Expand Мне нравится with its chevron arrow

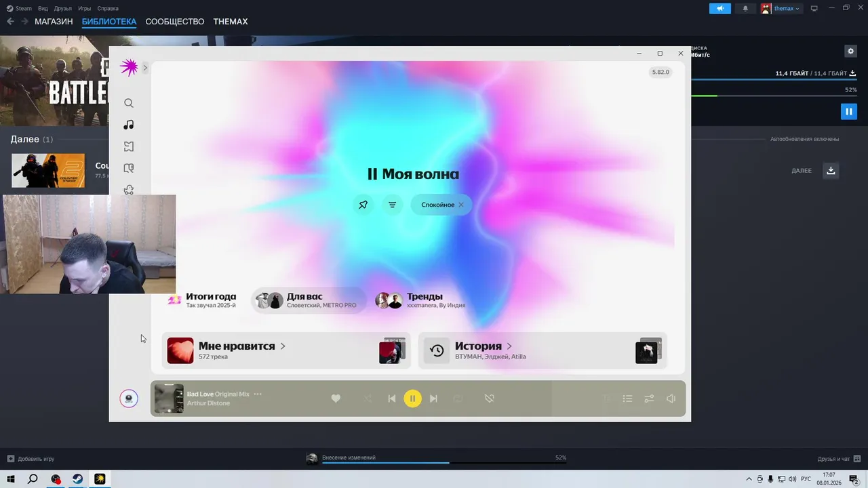[x=283, y=346]
